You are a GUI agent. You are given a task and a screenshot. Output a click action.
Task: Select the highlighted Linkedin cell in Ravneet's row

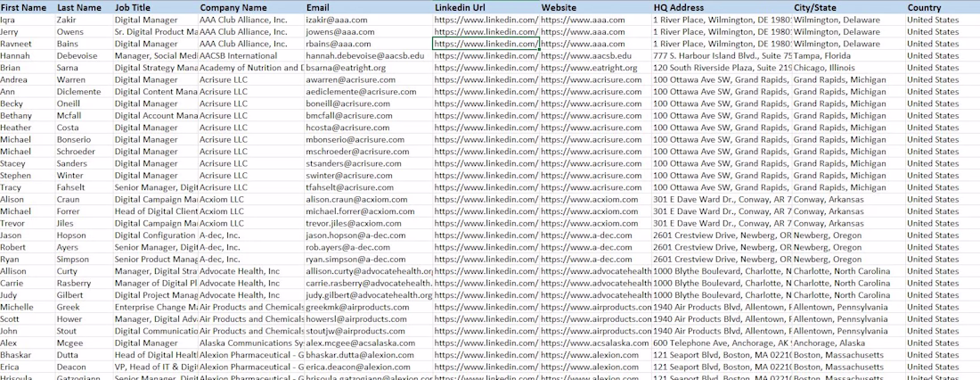[486, 44]
